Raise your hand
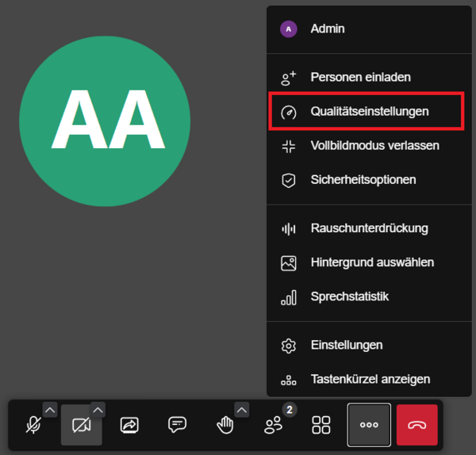 [225, 425]
